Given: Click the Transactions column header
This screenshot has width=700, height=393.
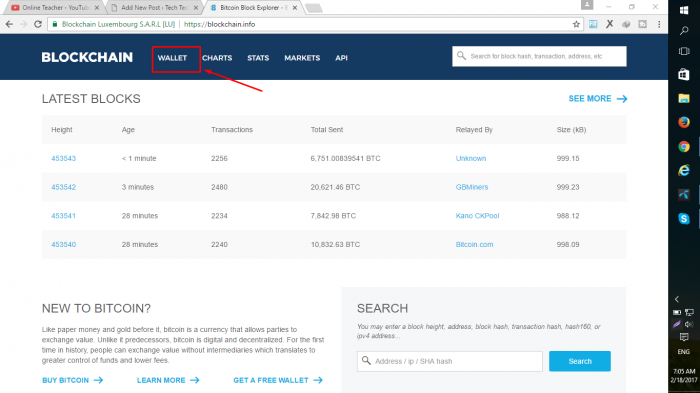Looking at the screenshot, I should coord(232,130).
